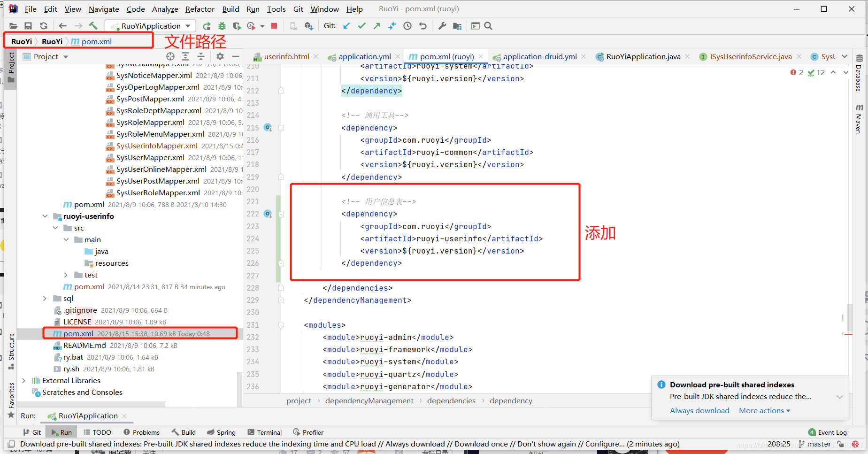Open the Spring tool window

click(x=221, y=432)
